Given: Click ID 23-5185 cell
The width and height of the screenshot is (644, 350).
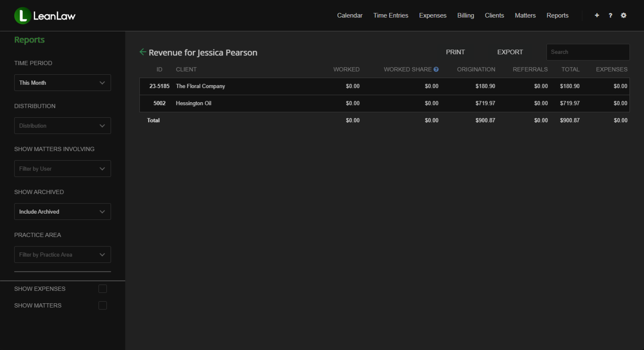Looking at the screenshot, I should coord(159,86).
